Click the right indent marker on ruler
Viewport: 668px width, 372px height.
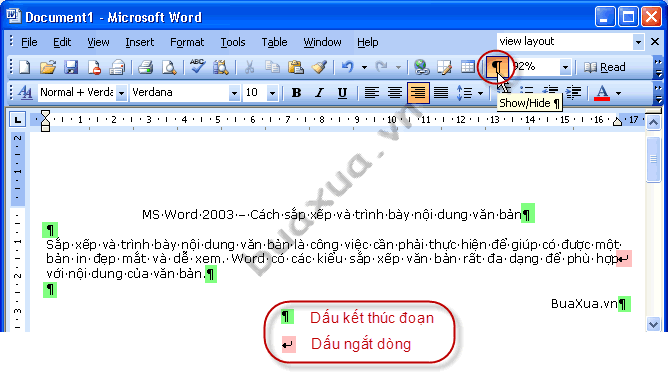coord(617,122)
